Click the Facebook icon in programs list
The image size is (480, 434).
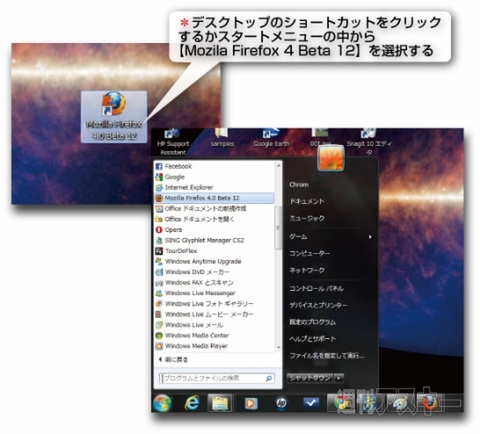[159, 166]
